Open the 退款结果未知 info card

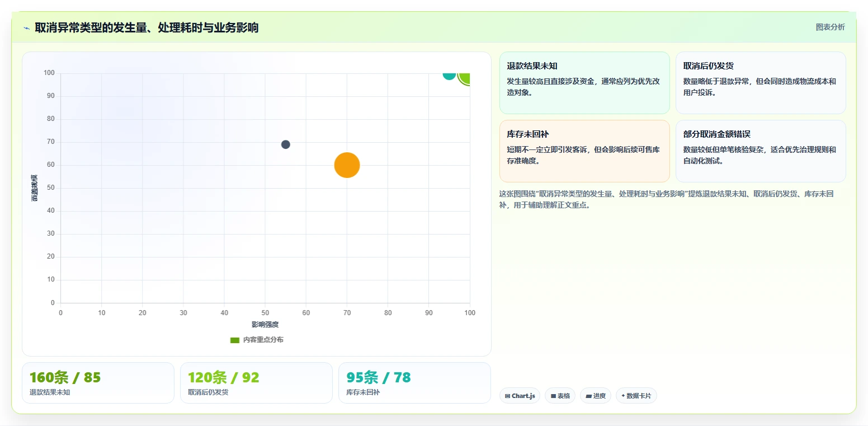pos(584,83)
